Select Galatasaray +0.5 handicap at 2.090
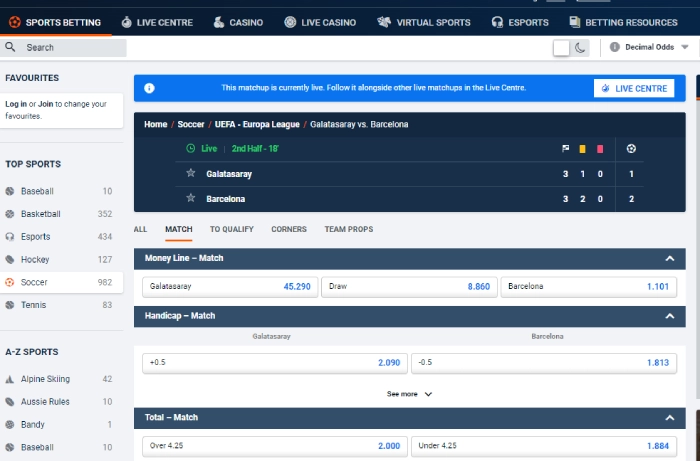Image resolution: width=700 pixels, height=461 pixels. click(x=275, y=363)
